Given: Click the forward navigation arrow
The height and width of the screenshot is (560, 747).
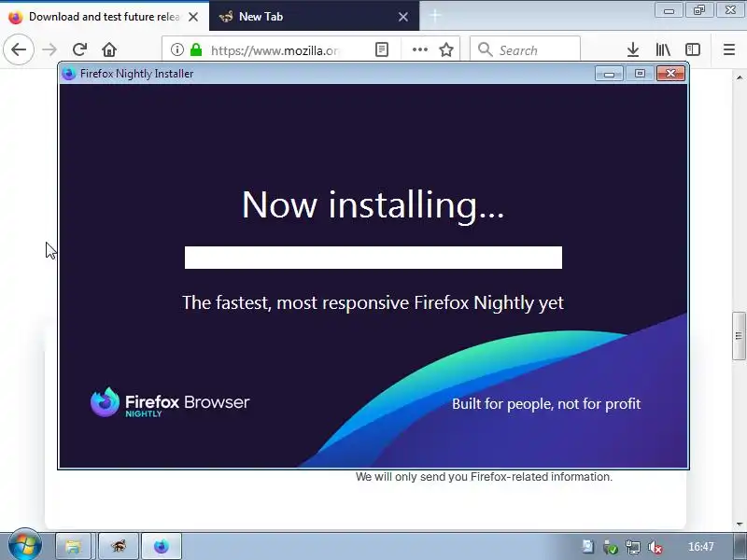Looking at the screenshot, I should (x=49, y=49).
